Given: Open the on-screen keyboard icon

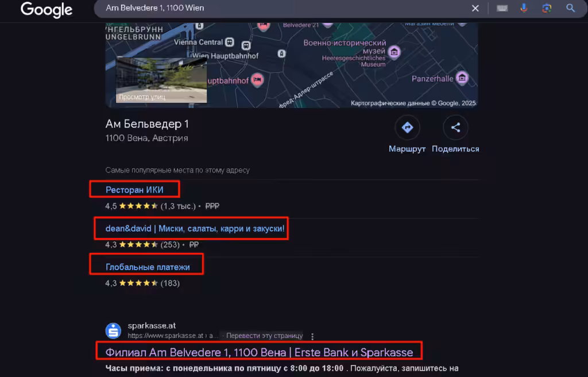Looking at the screenshot, I should 502,8.
